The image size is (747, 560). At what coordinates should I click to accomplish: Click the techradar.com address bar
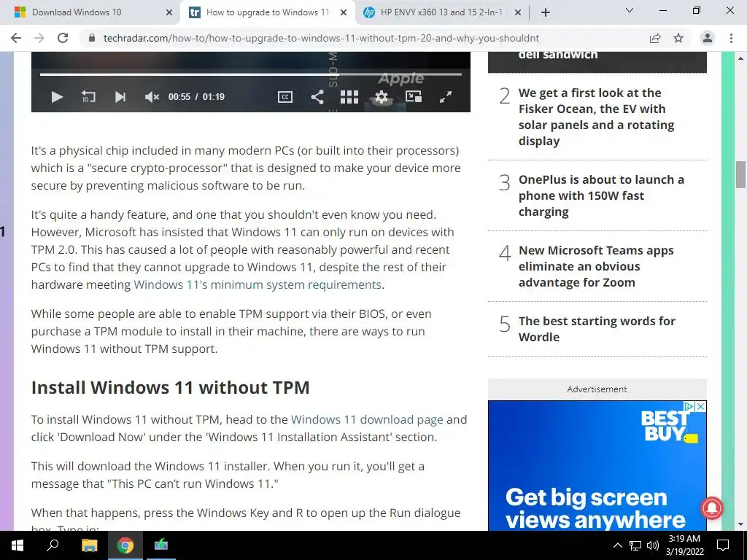[321, 38]
